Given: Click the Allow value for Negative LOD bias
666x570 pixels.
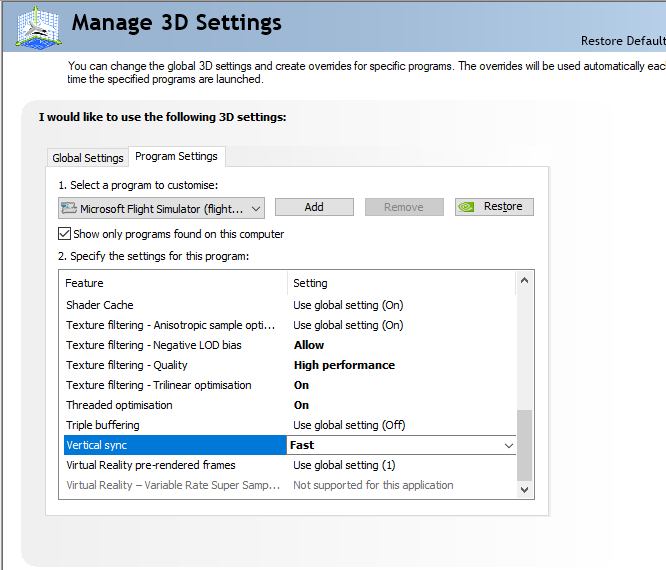Looking at the screenshot, I should tap(309, 345).
